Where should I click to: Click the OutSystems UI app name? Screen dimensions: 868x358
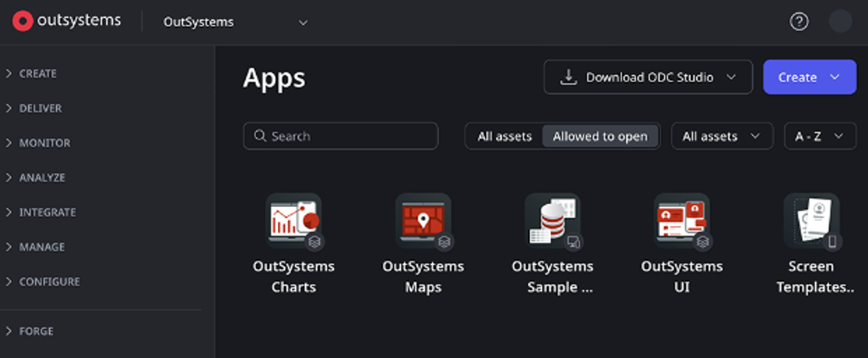click(x=682, y=277)
